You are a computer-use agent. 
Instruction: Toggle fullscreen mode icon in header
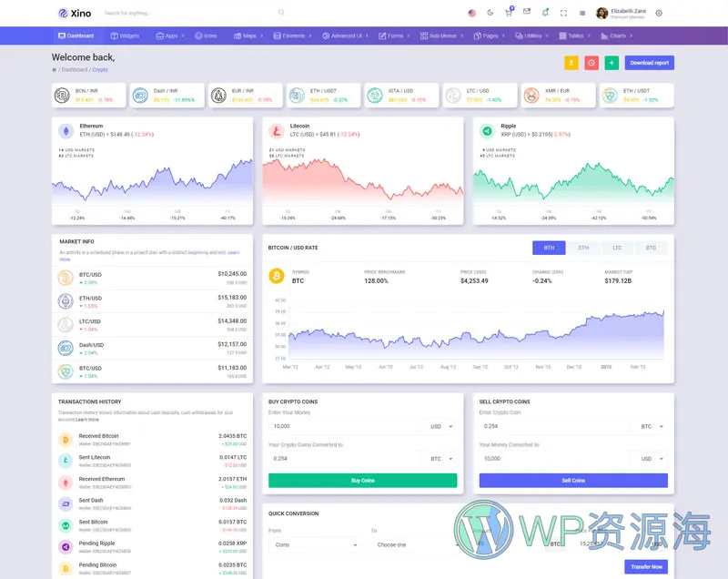563,13
